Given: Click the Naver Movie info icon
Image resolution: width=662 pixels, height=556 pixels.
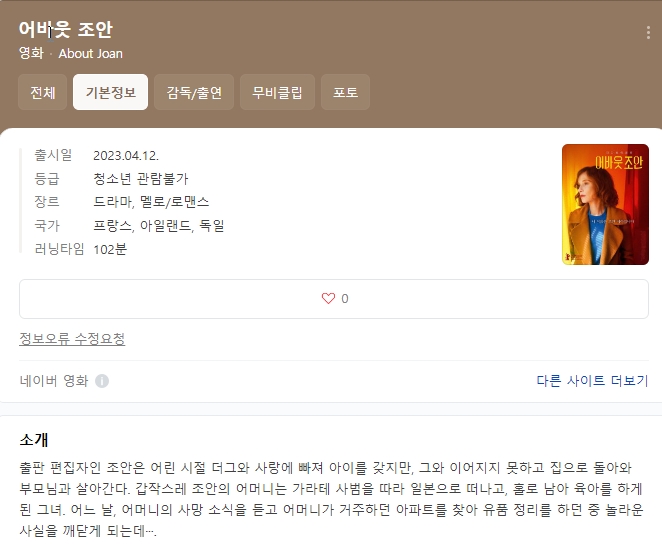Looking at the screenshot, I should coord(102,381).
